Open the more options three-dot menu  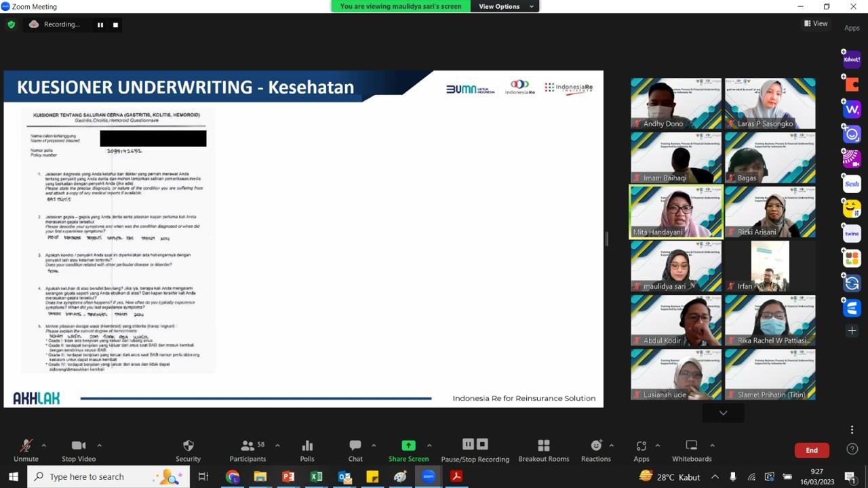(x=852, y=430)
